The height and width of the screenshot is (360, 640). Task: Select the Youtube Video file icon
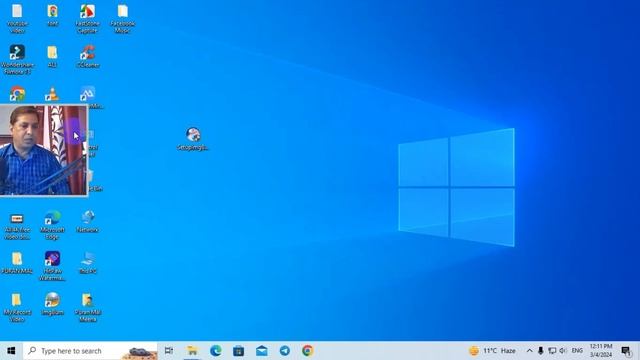(17, 18)
